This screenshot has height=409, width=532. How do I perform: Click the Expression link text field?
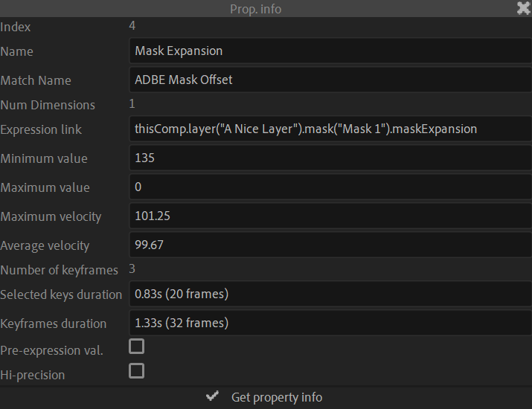[330, 129]
